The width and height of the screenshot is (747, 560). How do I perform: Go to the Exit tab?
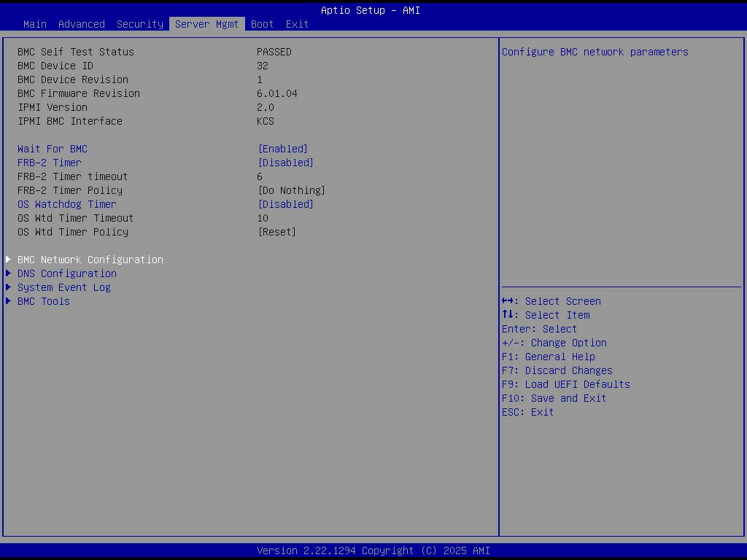(x=297, y=24)
